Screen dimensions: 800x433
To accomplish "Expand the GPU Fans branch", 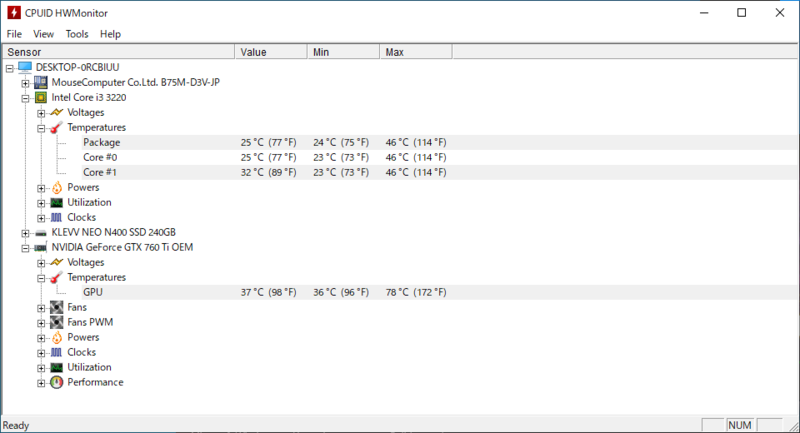I will pos(41,308).
